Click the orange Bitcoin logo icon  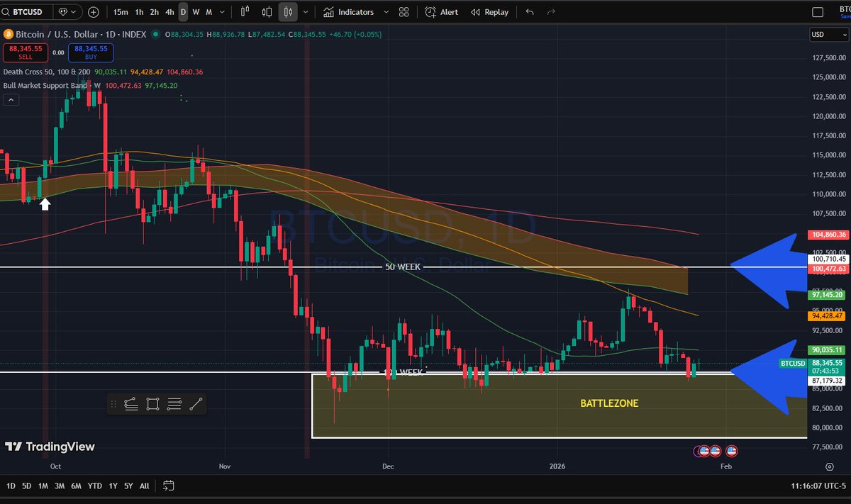pos(9,34)
